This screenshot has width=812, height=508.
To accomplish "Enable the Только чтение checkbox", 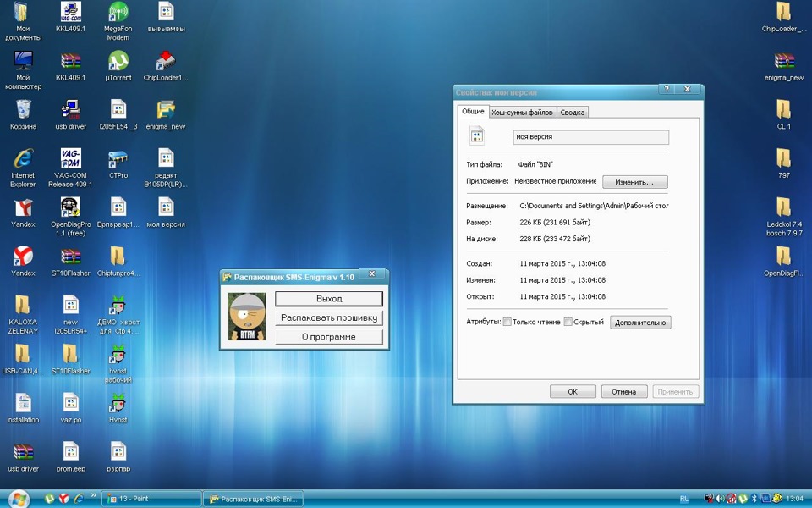I will (507, 323).
